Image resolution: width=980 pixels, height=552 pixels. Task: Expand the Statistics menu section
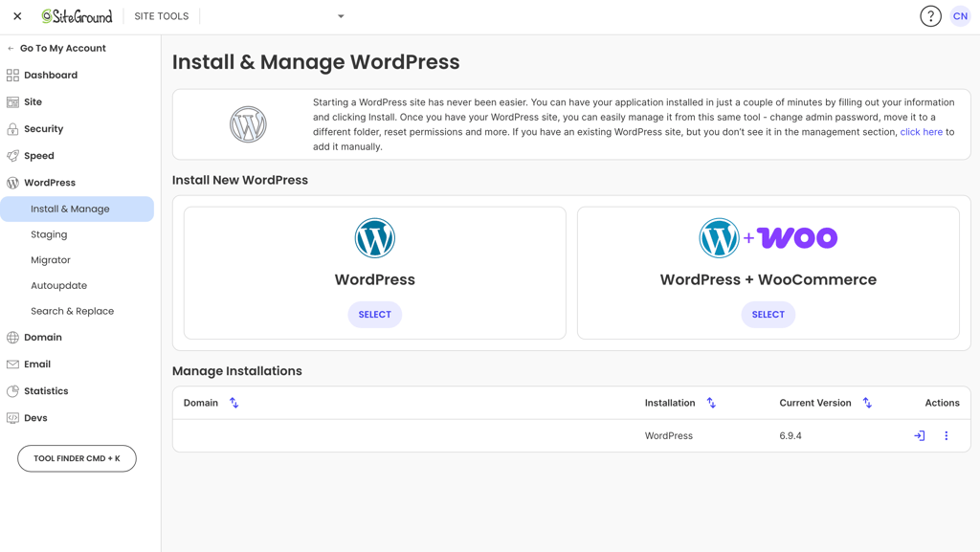coord(46,391)
